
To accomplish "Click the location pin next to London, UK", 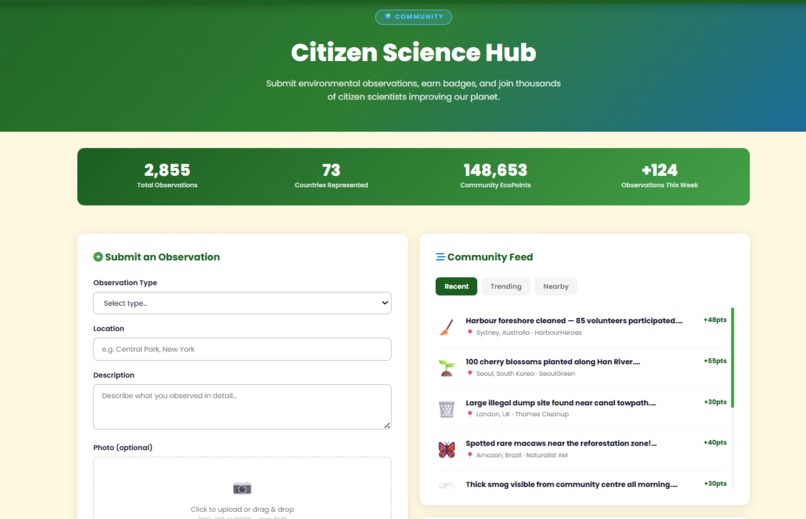I will point(469,414).
